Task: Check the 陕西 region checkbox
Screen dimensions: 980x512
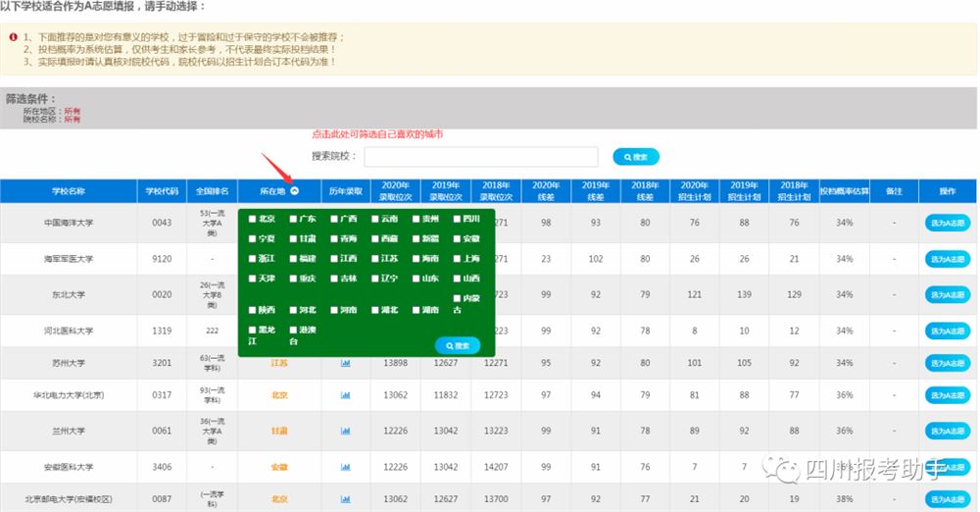Action: click(x=253, y=310)
